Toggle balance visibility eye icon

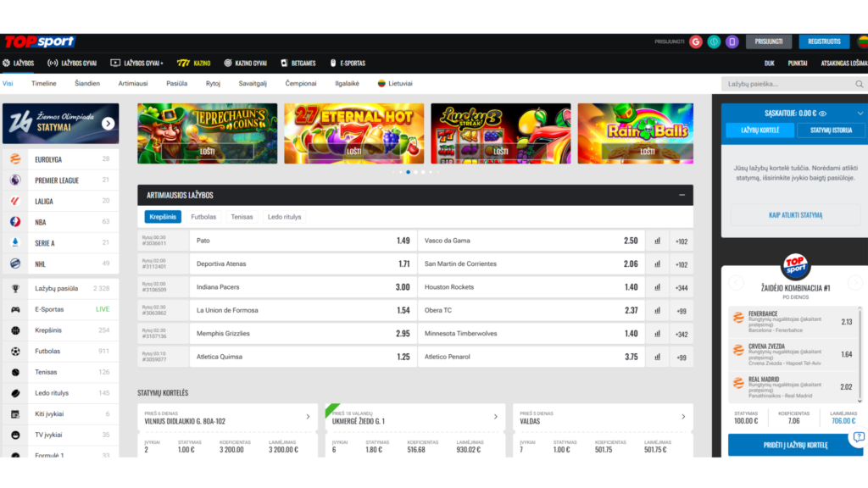823,113
